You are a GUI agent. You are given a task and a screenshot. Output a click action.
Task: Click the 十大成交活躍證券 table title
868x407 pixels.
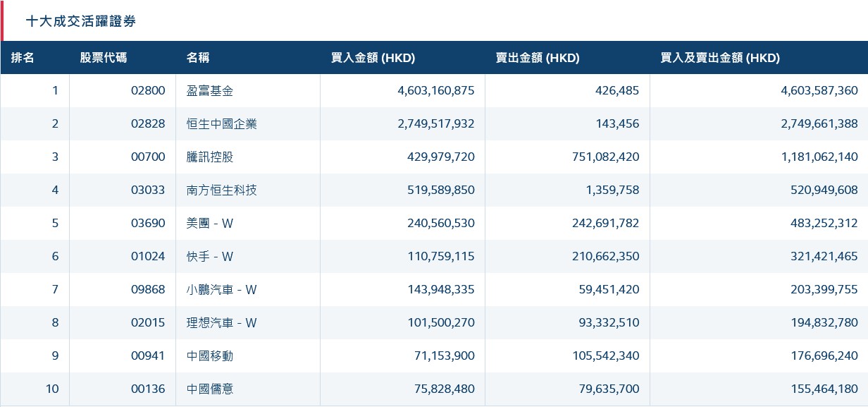(81, 22)
